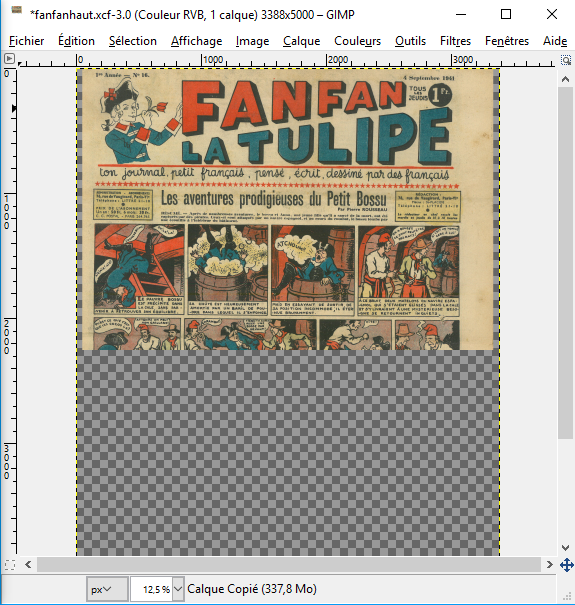The image size is (575, 605).
Task: Click the horizontal scrollbar right arrow
Action: pyautogui.click(x=550, y=565)
